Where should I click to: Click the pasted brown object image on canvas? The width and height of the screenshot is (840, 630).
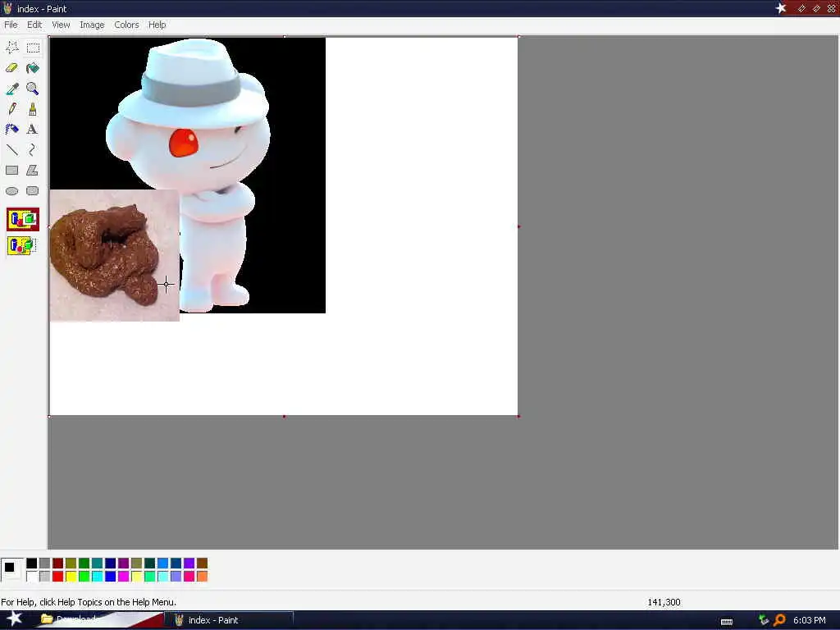pos(115,256)
